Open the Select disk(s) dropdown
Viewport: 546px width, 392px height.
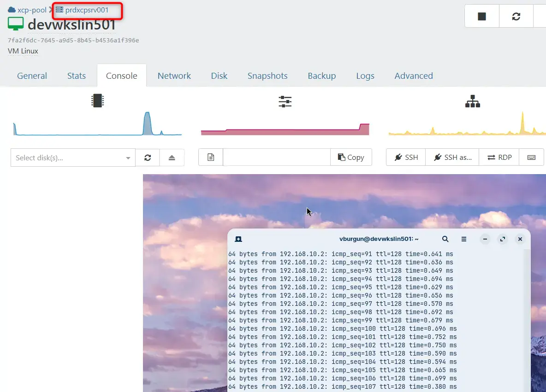(73, 158)
